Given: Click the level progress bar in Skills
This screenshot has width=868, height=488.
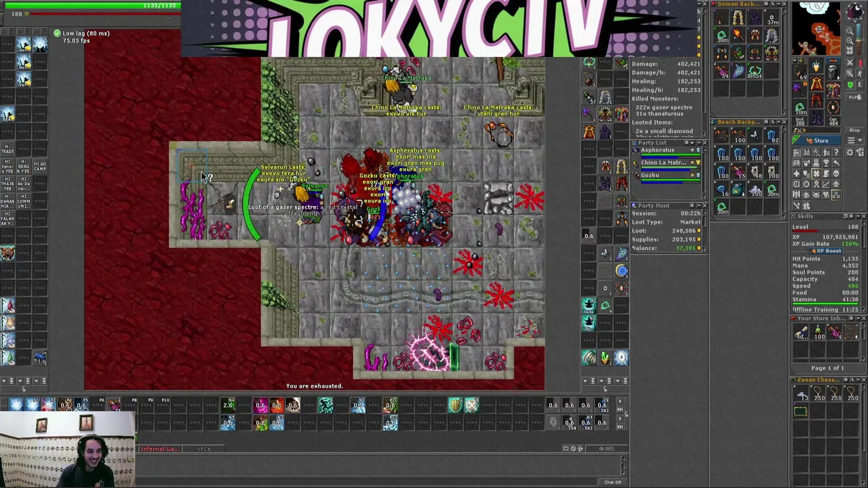Looking at the screenshot, I should pos(825,231).
